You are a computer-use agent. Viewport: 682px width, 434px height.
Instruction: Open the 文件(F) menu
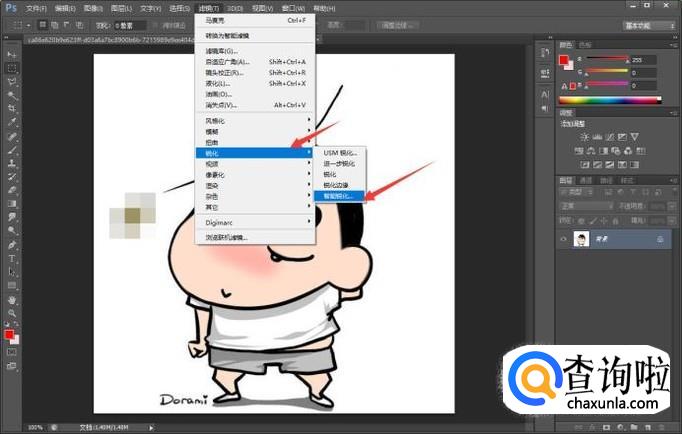tap(37, 7)
